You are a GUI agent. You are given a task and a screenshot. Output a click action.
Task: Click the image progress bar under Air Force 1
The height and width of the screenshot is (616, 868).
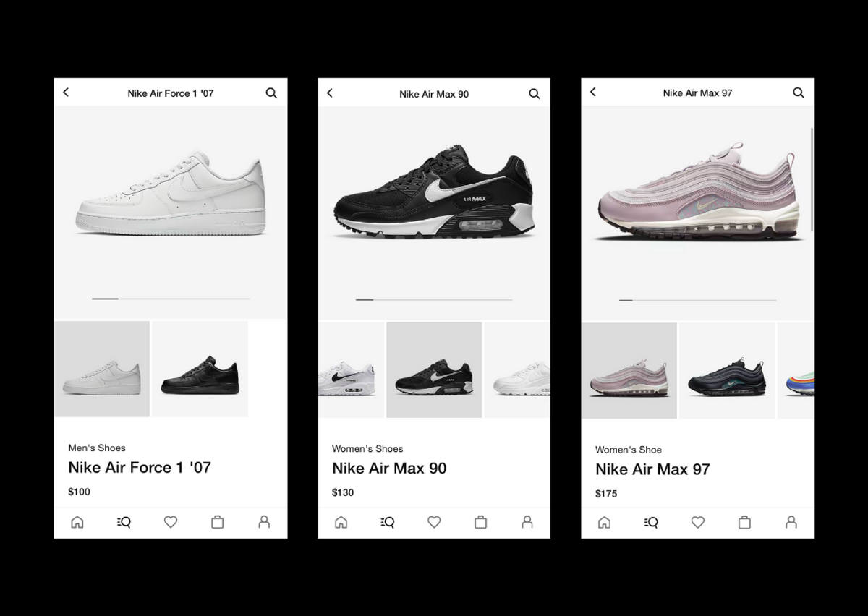(x=171, y=299)
